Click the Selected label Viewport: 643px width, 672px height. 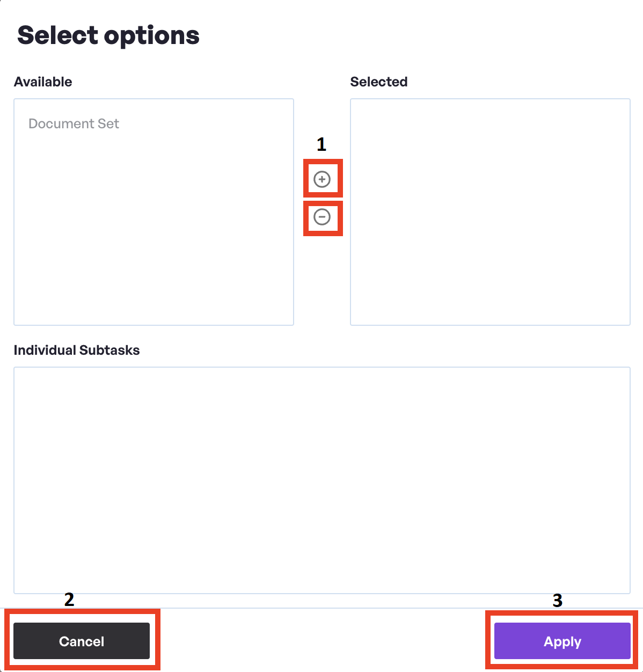pyautogui.click(x=378, y=82)
